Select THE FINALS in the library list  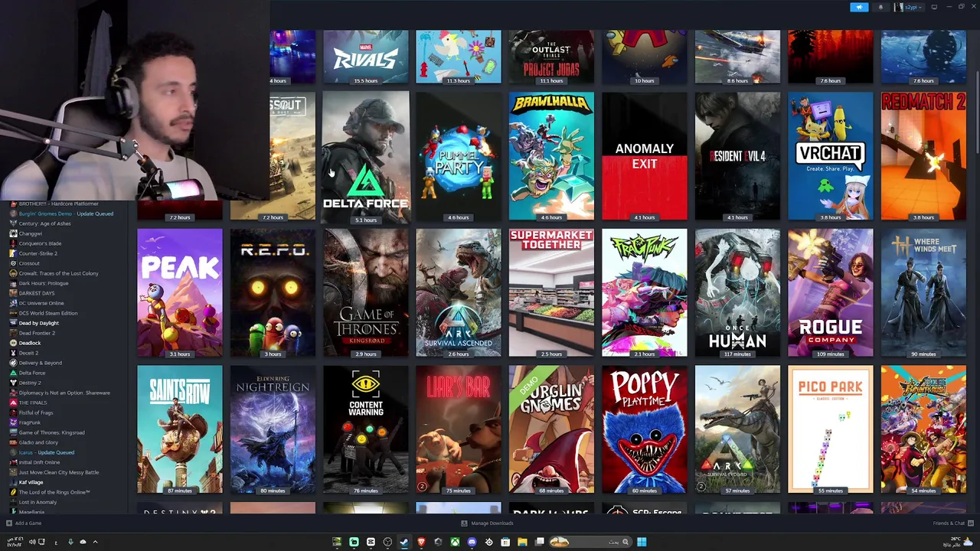(x=32, y=403)
